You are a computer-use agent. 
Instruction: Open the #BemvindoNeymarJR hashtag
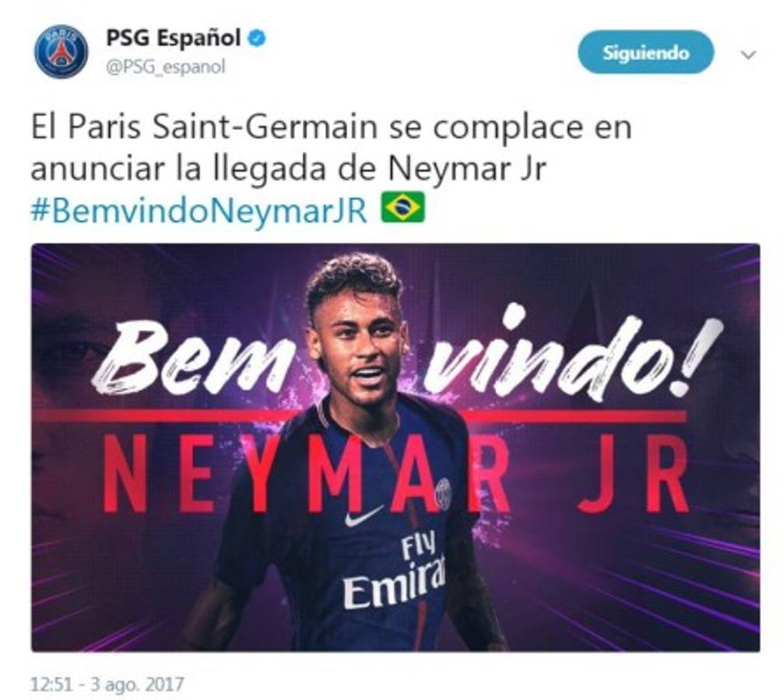pos(199,210)
